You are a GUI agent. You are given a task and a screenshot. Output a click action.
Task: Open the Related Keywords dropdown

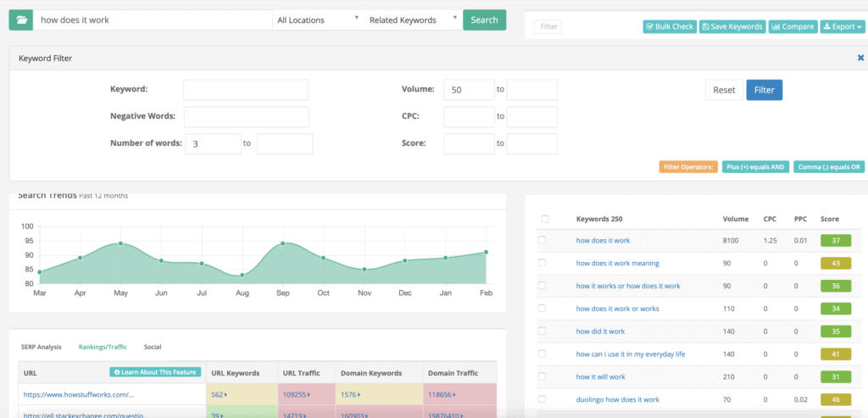click(414, 20)
